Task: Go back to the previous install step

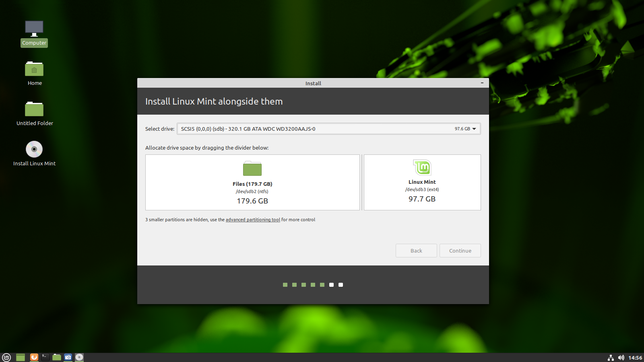Action: 416,251
